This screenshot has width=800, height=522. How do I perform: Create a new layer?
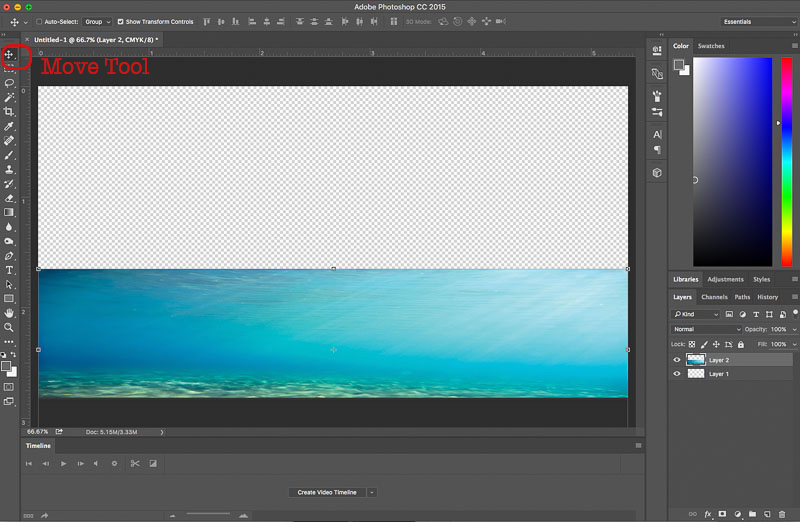[x=767, y=514]
